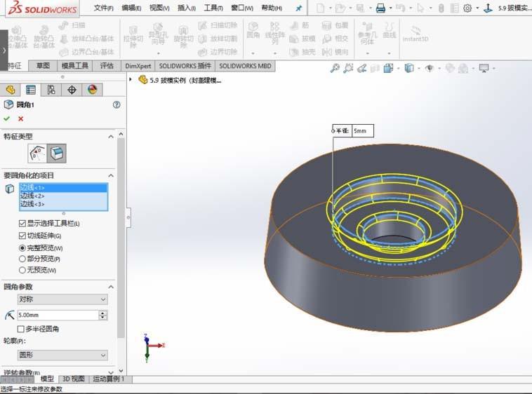Open the view settings monitor icon
This screenshot has height=394, width=532.
tap(484, 68)
